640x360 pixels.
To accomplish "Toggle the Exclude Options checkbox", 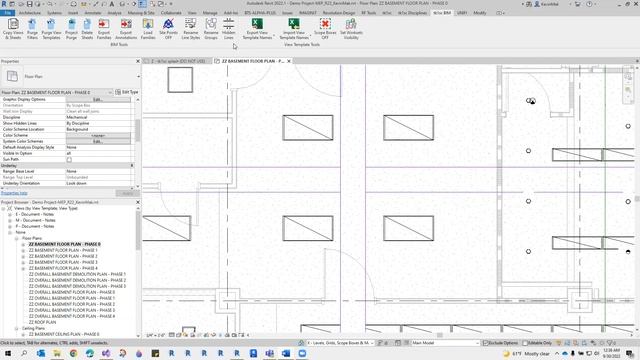I will point(486,343).
